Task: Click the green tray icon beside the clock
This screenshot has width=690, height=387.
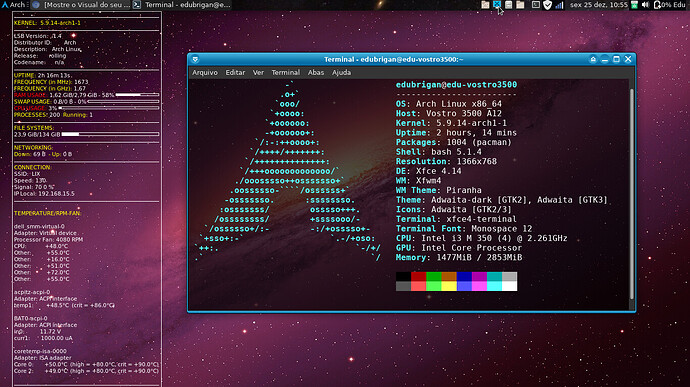Action: point(634,5)
